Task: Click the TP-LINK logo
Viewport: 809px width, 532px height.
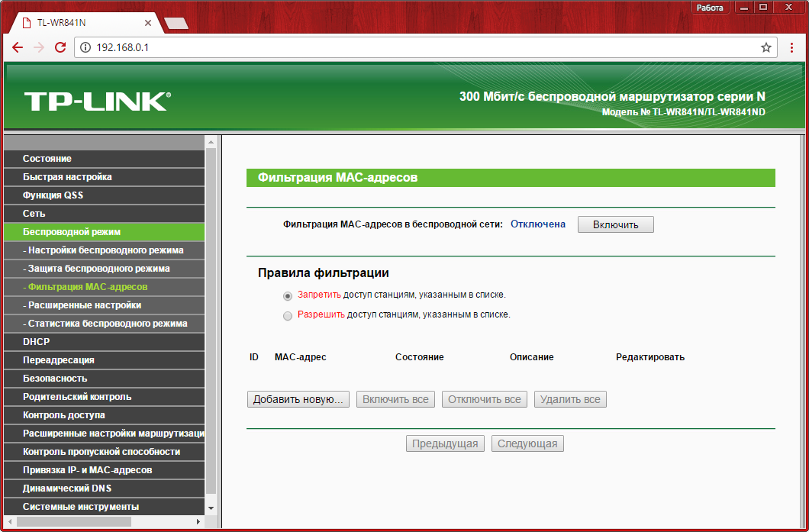Action: (x=97, y=102)
